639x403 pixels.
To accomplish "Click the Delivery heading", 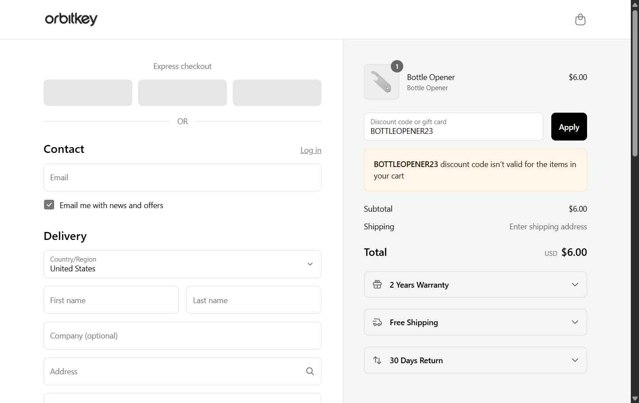I will click(65, 236).
